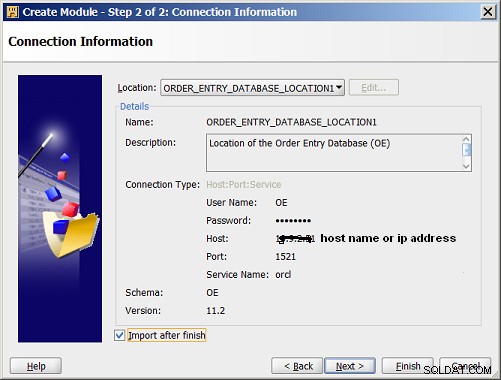Cancel the Create Module wizard

[x=465, y=366]
